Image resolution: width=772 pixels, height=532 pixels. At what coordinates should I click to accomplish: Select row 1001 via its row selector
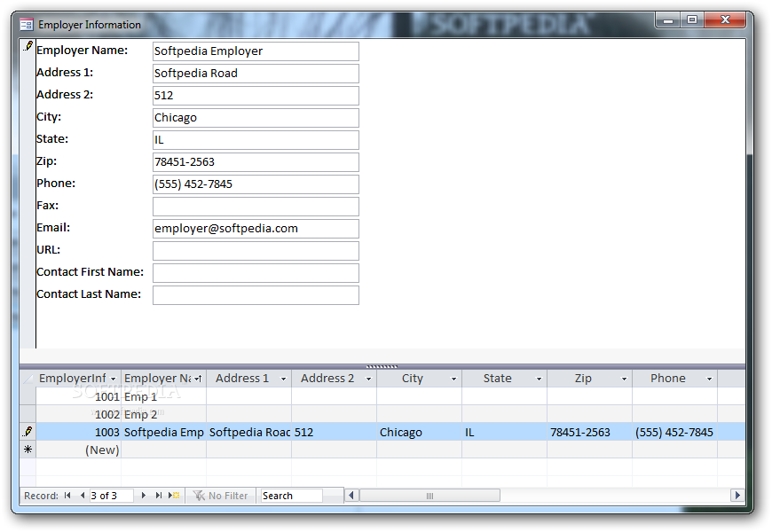(x=28, y=396)
